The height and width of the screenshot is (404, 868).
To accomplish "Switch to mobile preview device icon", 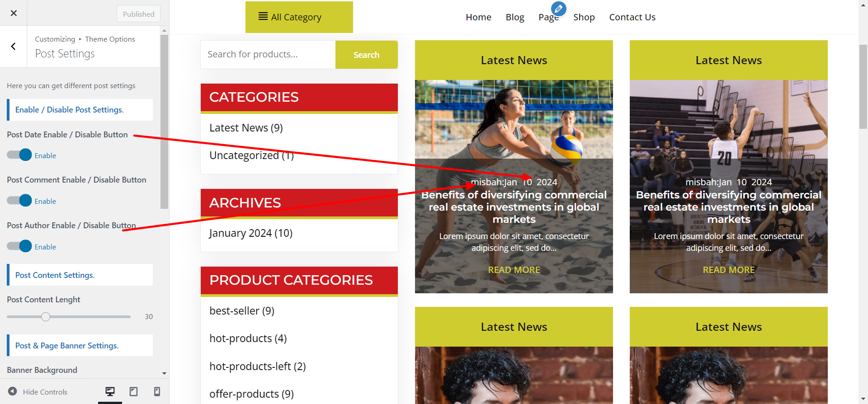I will 157,391.
